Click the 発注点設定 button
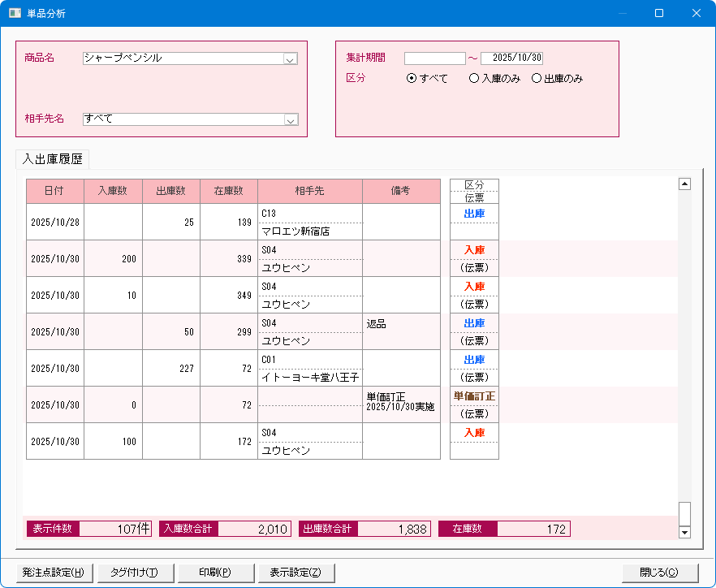Viewport: 716px width, 588px height. 54,573
